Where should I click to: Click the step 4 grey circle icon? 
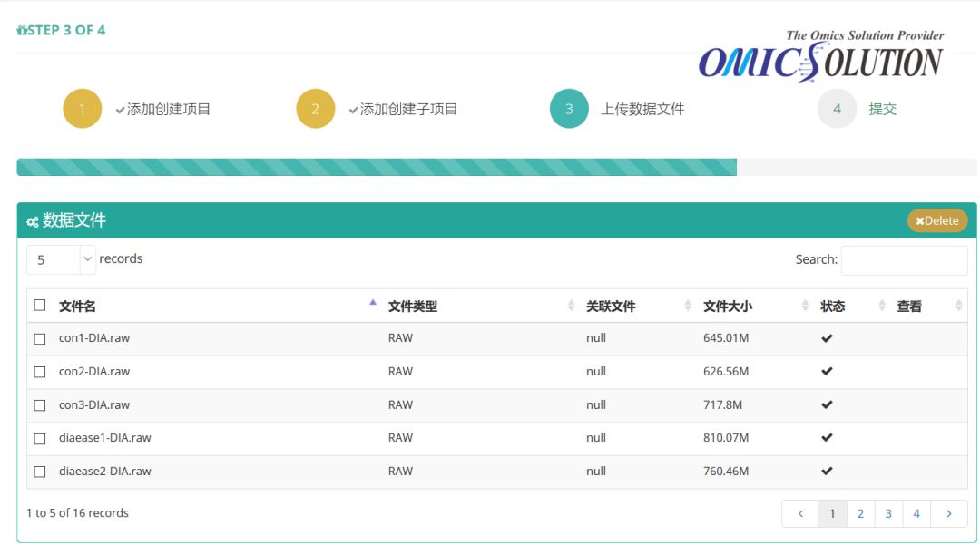click(x=837, y=109)
